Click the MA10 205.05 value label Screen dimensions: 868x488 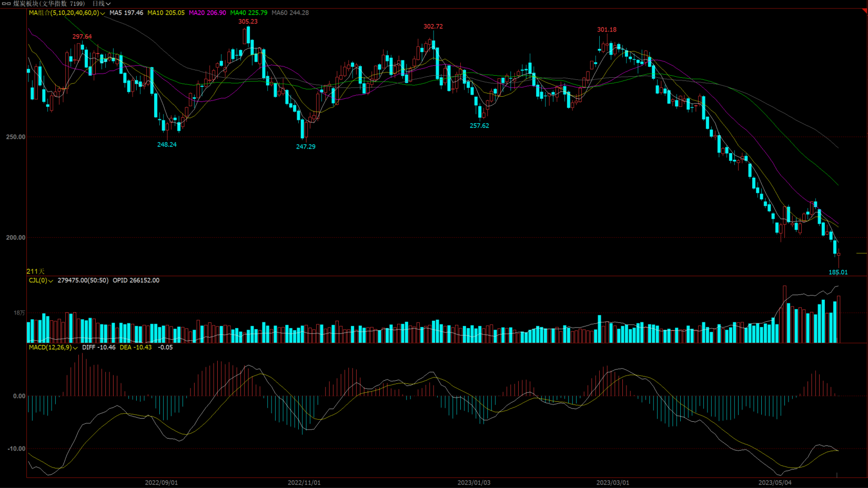coord(166,13)
